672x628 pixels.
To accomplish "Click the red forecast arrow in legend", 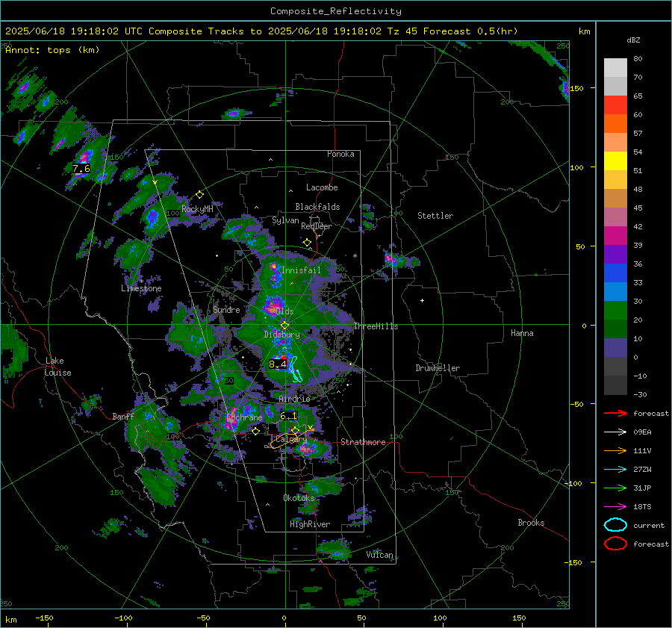I will [615, 413].
